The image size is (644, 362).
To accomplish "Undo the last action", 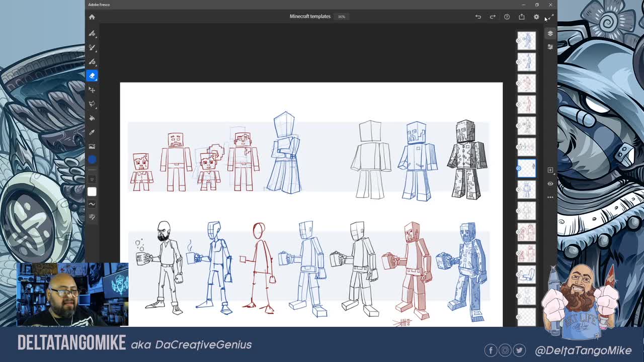I will (x=477, y=17).
